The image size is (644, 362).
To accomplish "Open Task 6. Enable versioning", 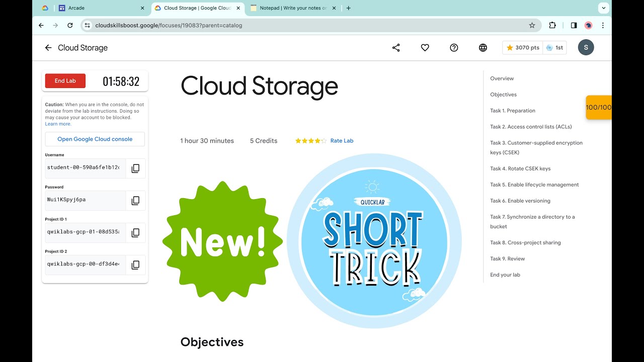I will (520, 201).
